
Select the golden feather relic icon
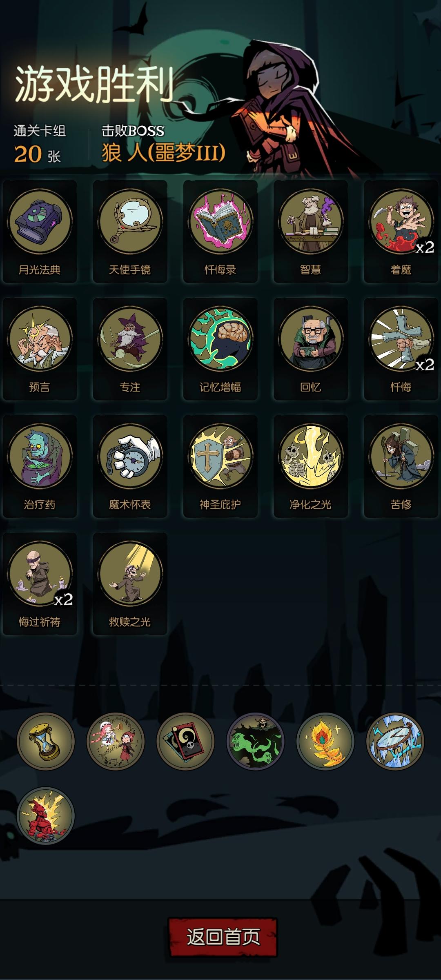coord(325,741)
